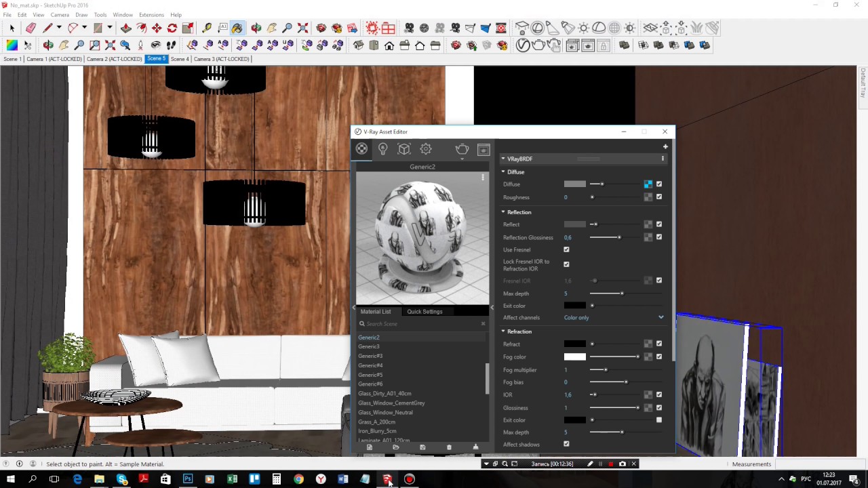The width and height of the screenshot is (868, 488).
Task: Pick the Tape Measure tool
Action: pos(207,28)
